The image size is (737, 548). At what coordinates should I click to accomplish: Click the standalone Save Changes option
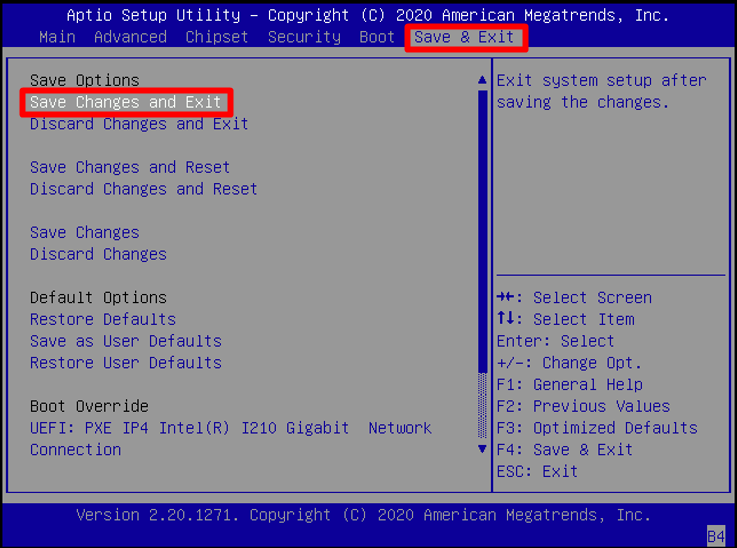coord(85,232)
